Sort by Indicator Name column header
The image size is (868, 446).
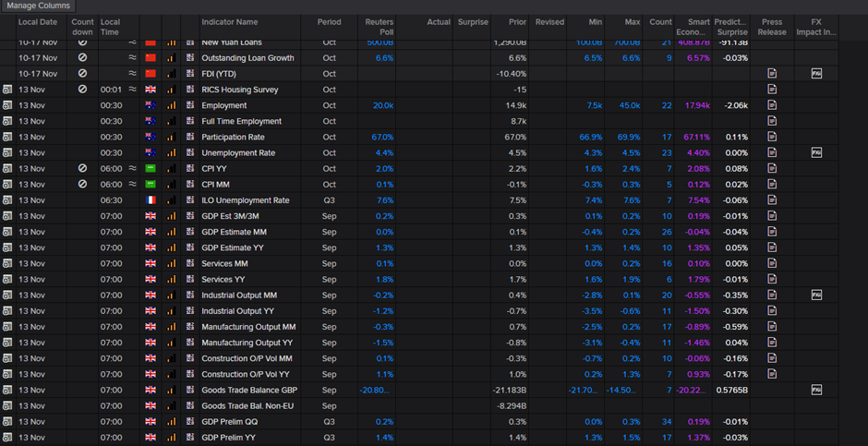[x=230, y=21]
